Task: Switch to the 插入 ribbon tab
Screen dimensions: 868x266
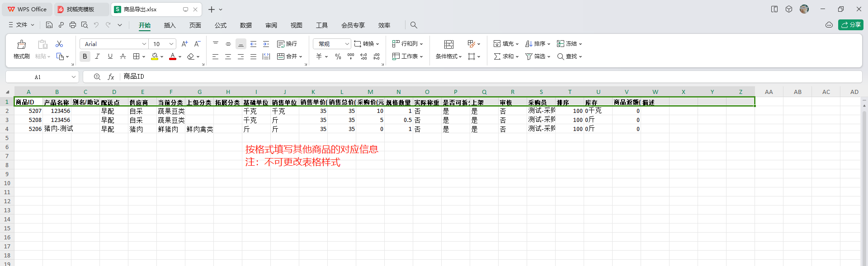Action: click(170, 25)
